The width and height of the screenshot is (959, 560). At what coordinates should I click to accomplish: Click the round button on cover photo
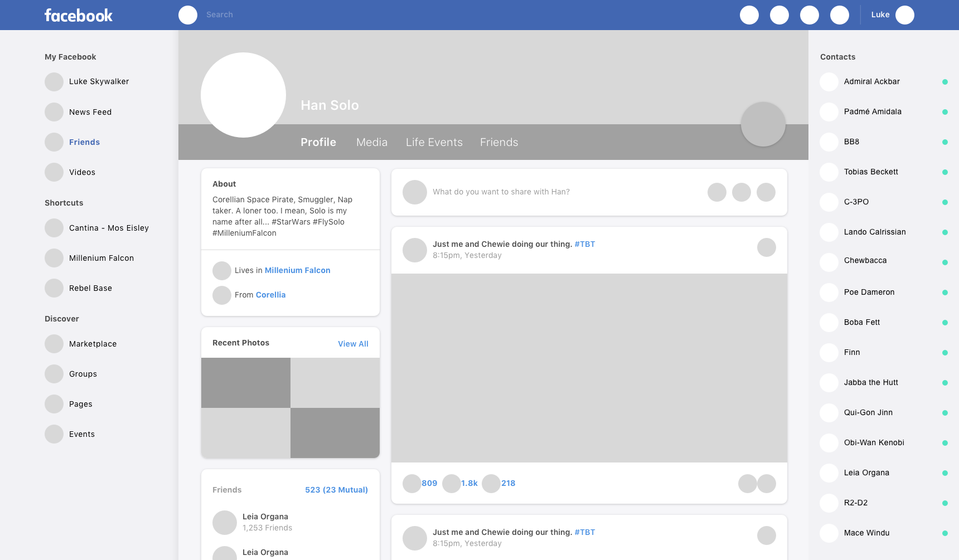[x=763, y=124]
